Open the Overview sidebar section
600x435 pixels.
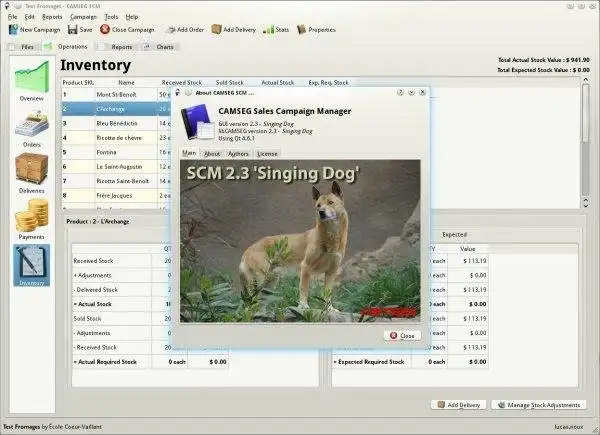click(x=32, y=81)
